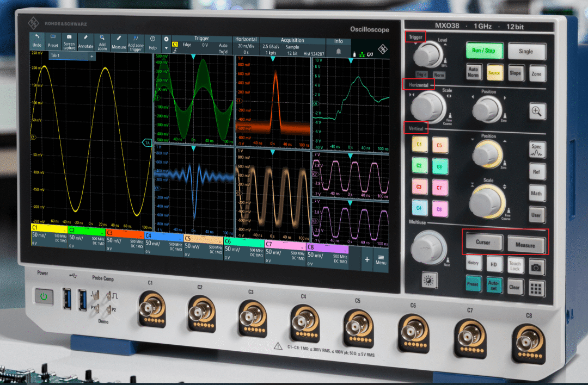588x385 pixels.
Task: Toggle channel C6 with teal C6 key
Action: tap(439, 166)
